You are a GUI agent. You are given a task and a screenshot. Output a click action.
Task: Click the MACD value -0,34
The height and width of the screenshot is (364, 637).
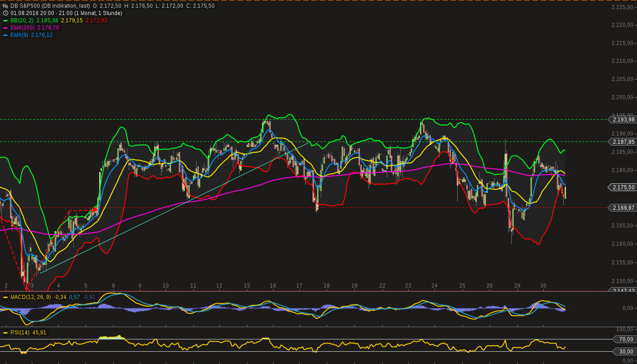click(x=60, y=297)
